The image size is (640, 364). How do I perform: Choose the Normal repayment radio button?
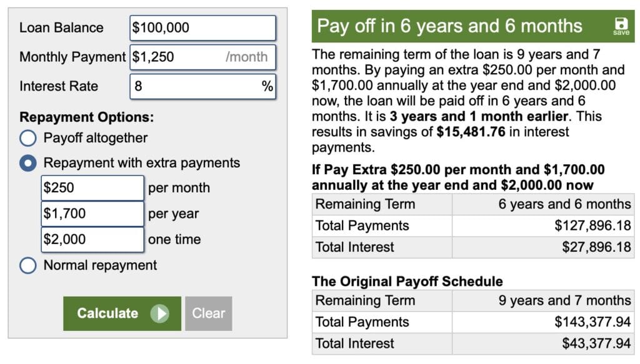pyautogui.click(x=28, y=265)
